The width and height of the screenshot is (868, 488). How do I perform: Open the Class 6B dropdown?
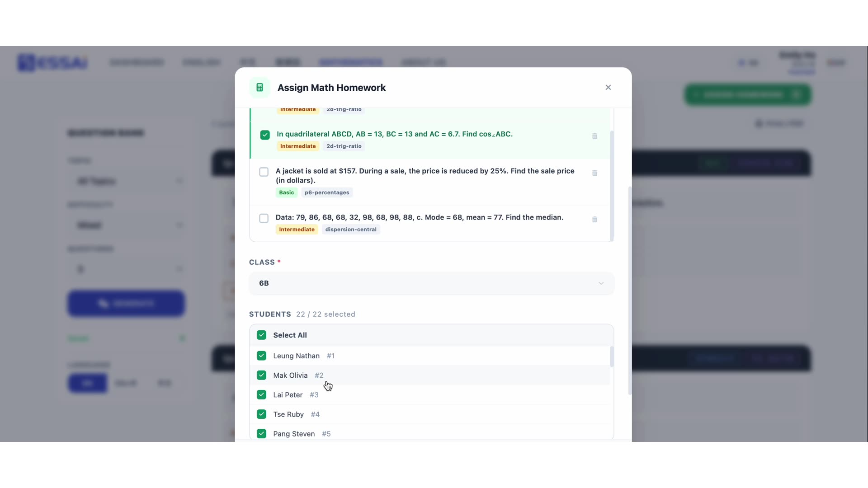pos(431,283)
